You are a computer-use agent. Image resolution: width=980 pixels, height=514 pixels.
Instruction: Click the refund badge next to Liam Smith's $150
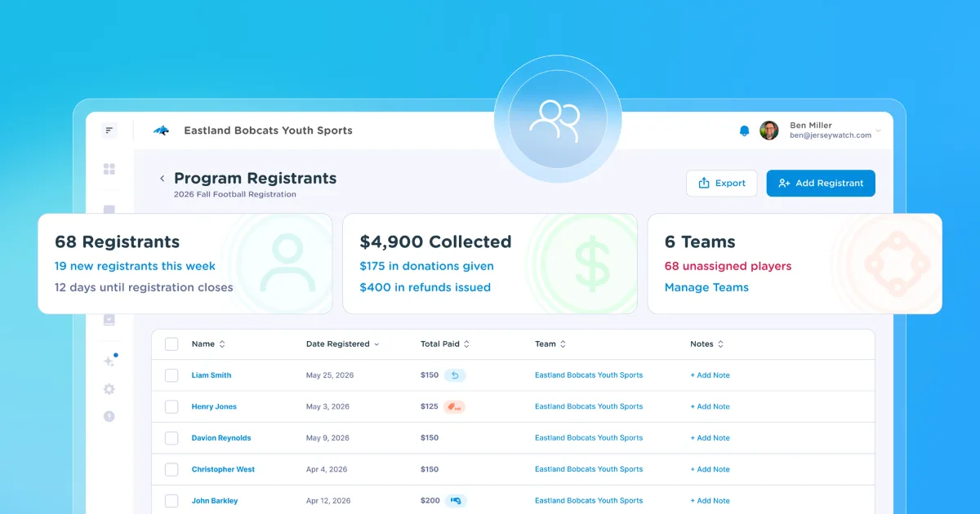(x=455, y=375)
